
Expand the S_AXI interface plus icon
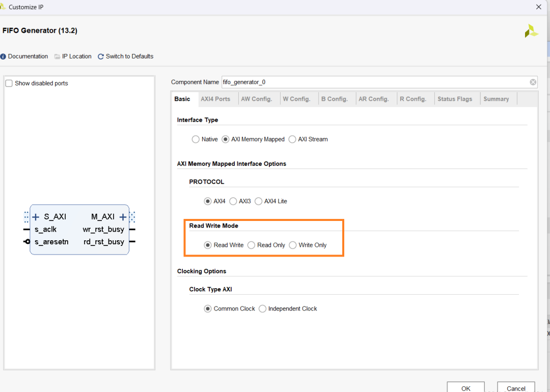tap(36, 217)
